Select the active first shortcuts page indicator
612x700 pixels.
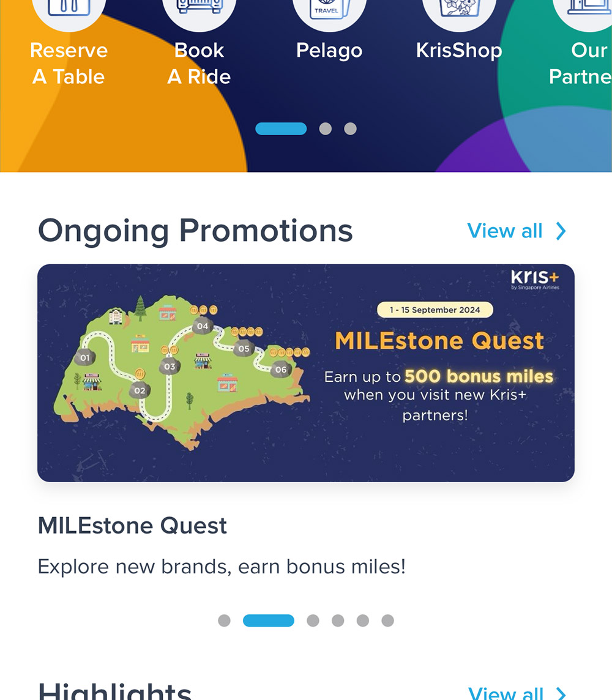click(x=281, y=128)
